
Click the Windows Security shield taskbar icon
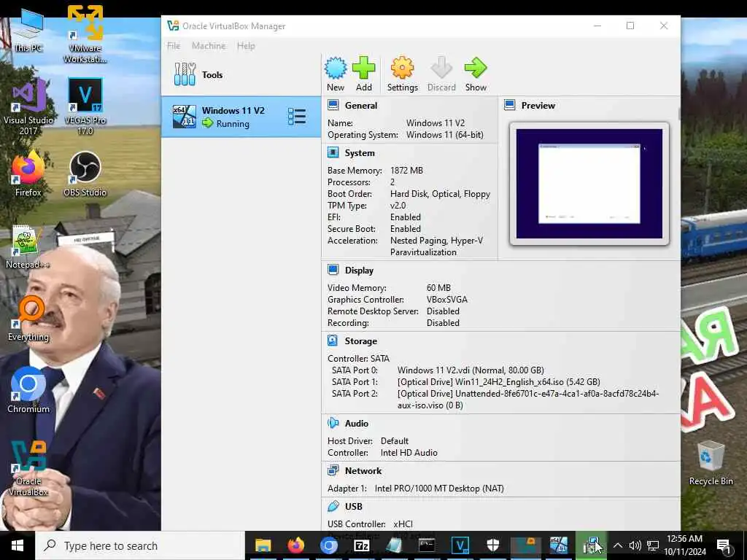tap(492, 545)
